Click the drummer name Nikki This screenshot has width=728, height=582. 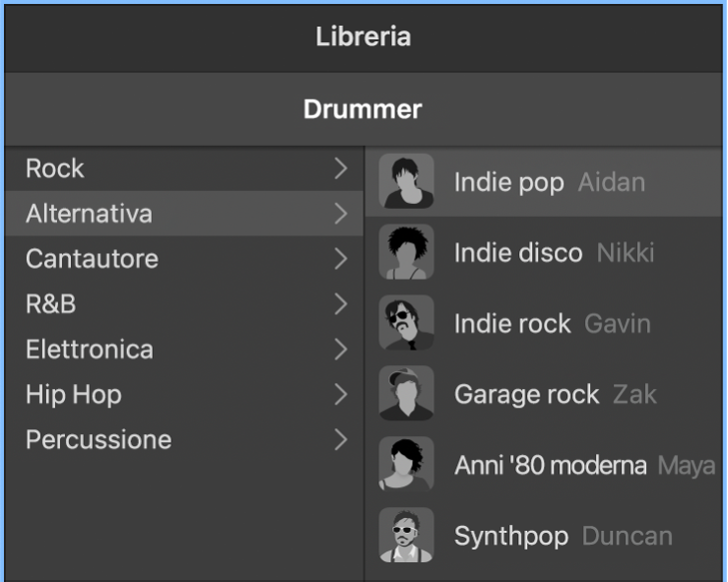626,253
